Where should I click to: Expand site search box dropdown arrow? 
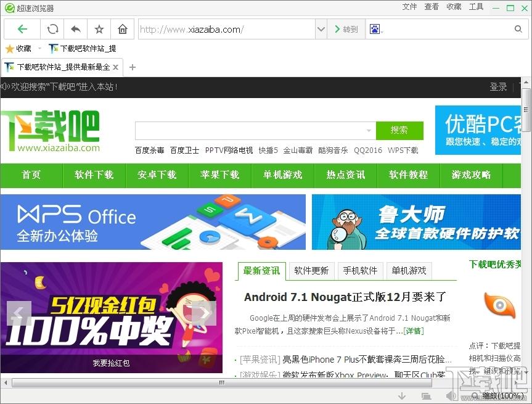369,130
